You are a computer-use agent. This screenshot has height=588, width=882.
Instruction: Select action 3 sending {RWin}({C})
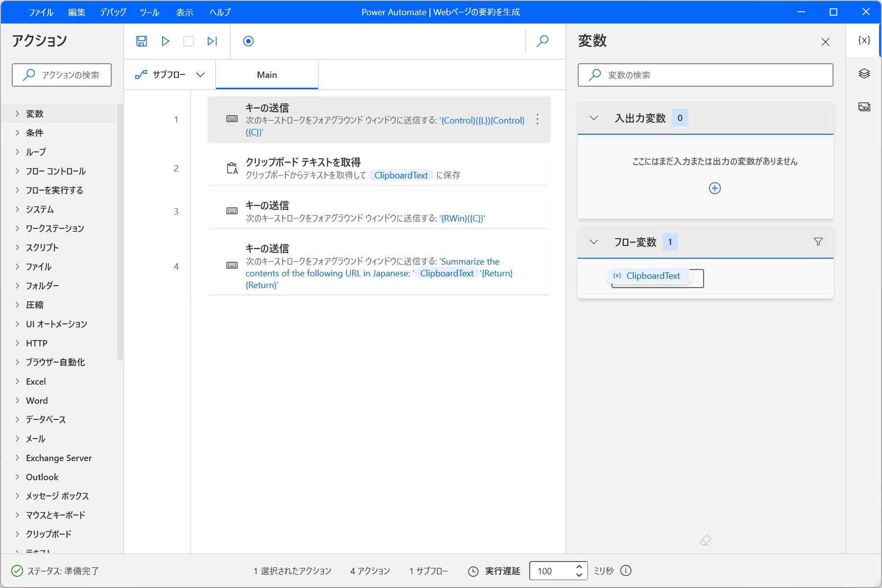tap(379, 211)
